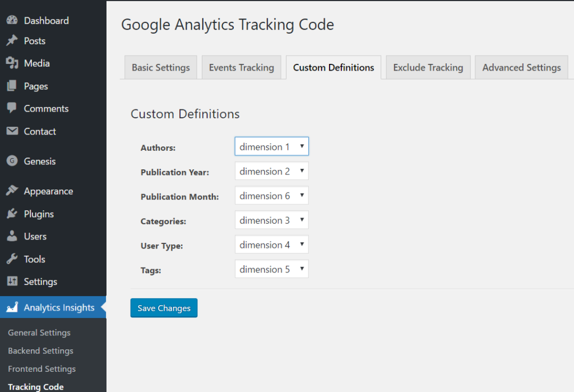574x392 pixels.
Task: Open the Genesis menu label
Action: point(40,161)
